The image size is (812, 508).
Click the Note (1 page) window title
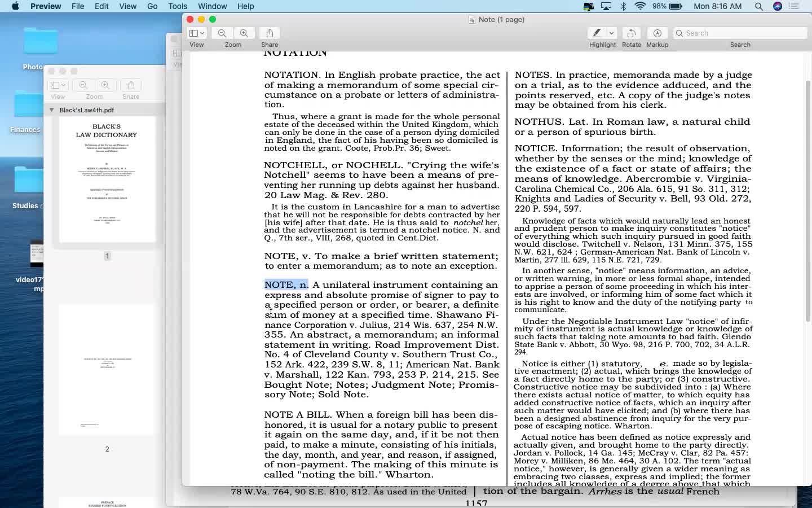click(501, 19)
